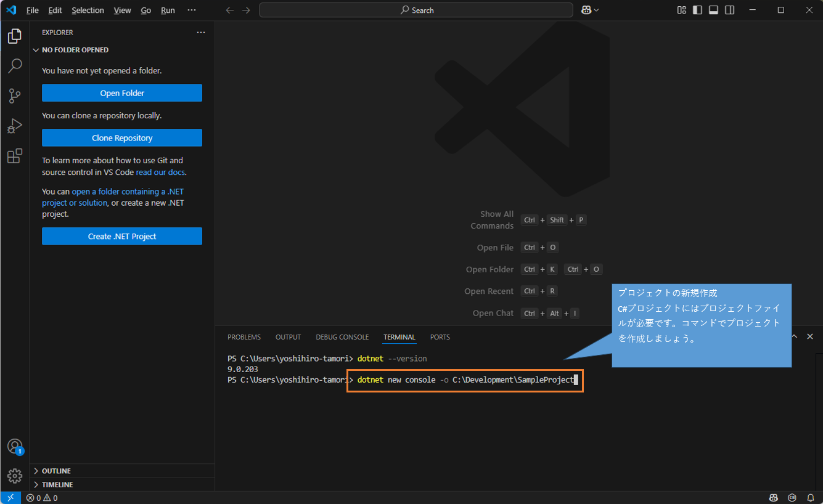Toggle the secondary side bar visibility

pyautogui.click(x=729, y=10)
